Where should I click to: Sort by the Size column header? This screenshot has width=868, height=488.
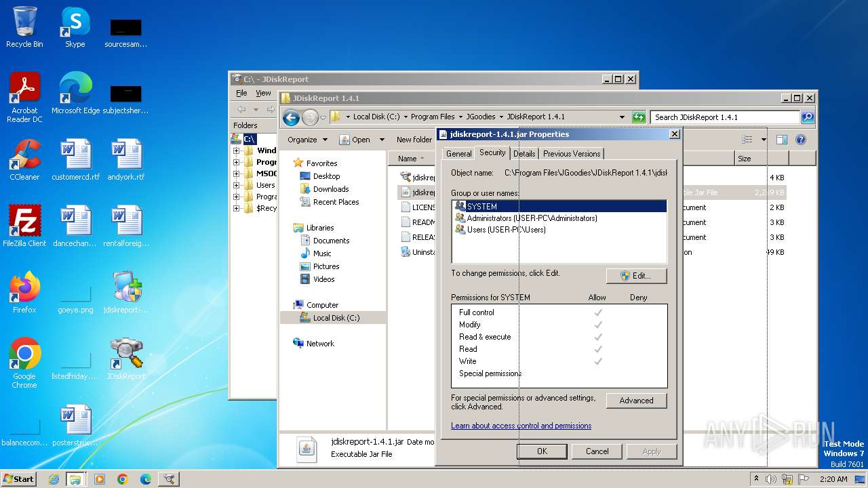[761, 159]
